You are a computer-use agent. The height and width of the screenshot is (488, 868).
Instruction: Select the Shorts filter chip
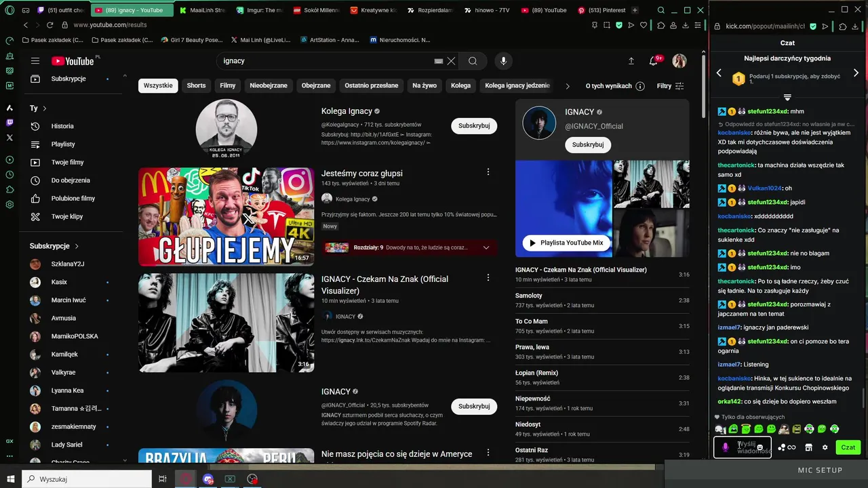click(x=196, y=86)
